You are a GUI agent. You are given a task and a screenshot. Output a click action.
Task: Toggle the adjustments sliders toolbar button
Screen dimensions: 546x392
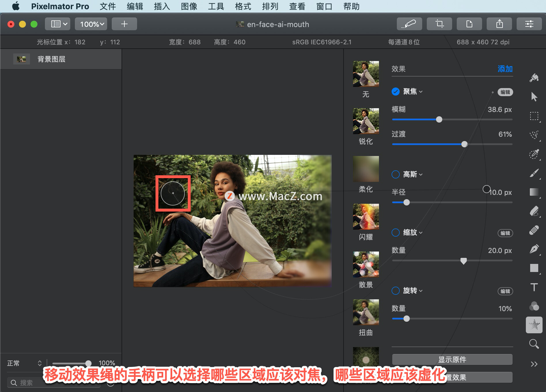[529, 24]
